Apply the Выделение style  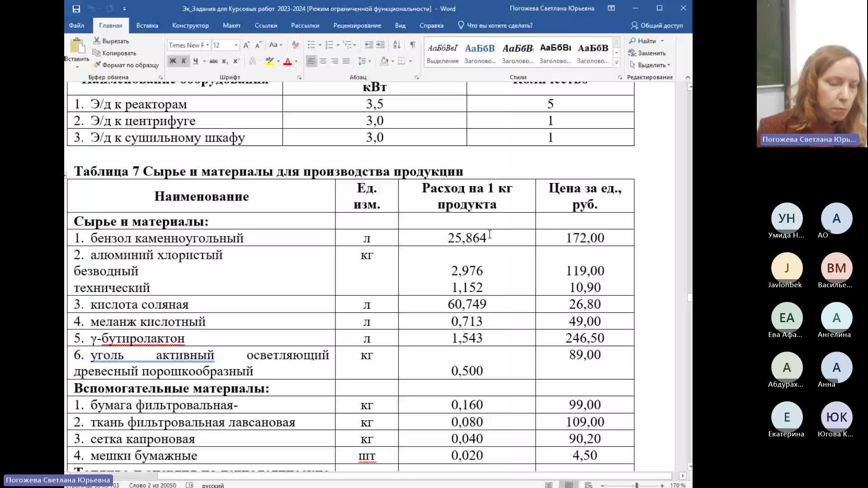(x=443, y=53)
